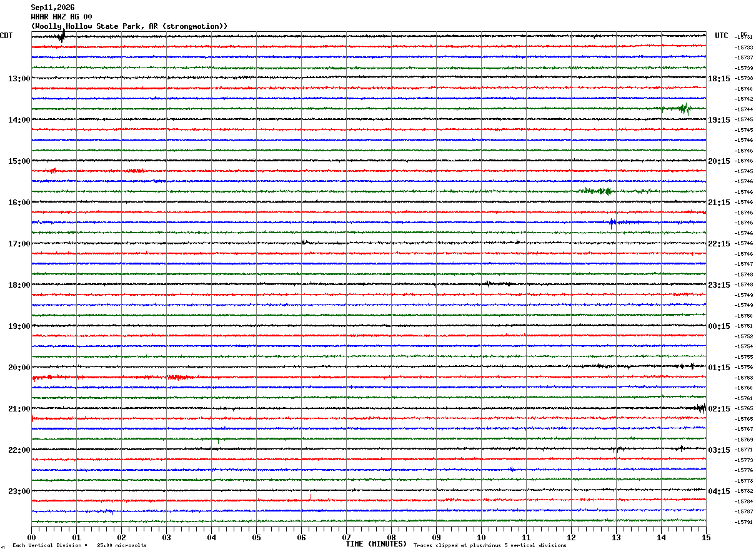The height and width of the screenshot is (554, 756).
Task: Click the 07 minute tick label
Action: (346, 537)
